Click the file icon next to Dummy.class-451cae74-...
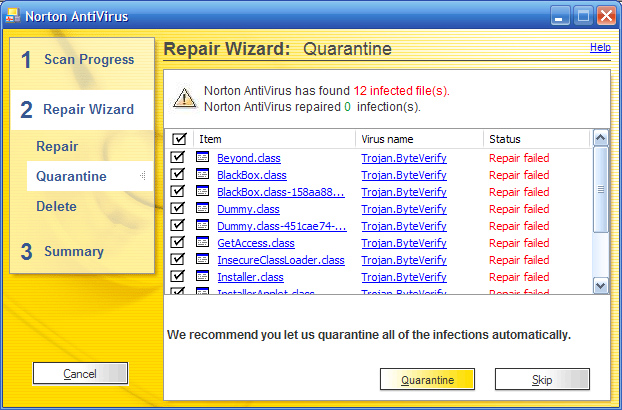The width and height of the screenshot is (622, 410). coord(203,225)
